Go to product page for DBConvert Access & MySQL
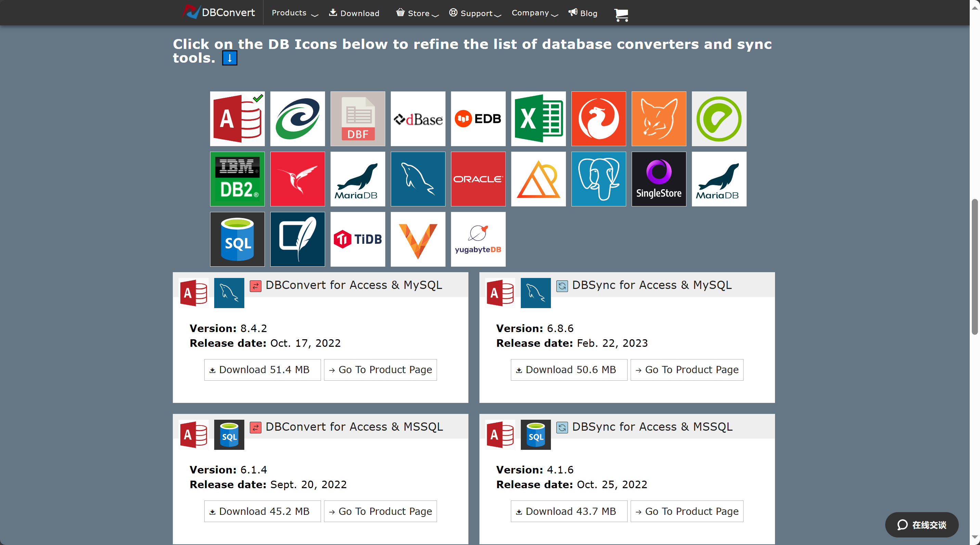Screen dimensions: 980x545 tap(381, 369)
